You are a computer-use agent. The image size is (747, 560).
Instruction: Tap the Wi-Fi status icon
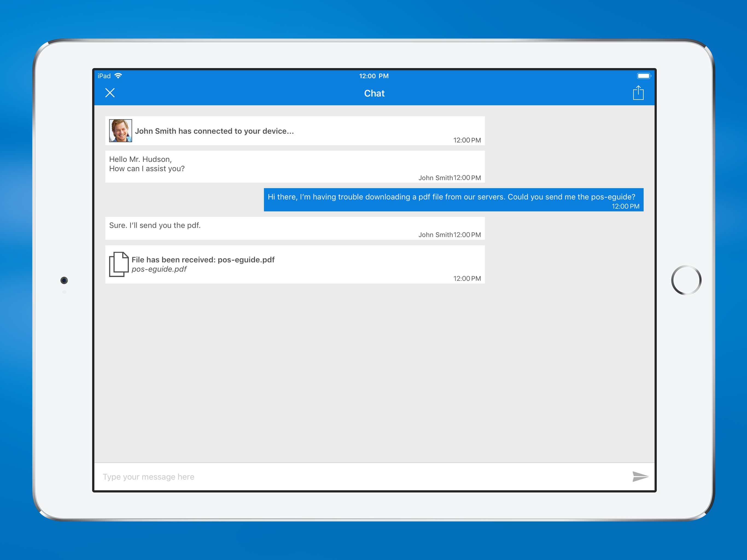(118, 76)
